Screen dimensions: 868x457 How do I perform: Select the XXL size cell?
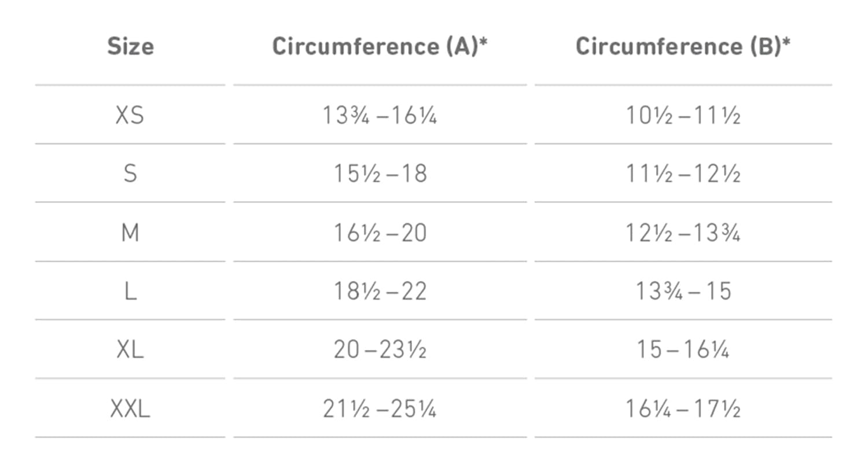[x=130, y=409]
